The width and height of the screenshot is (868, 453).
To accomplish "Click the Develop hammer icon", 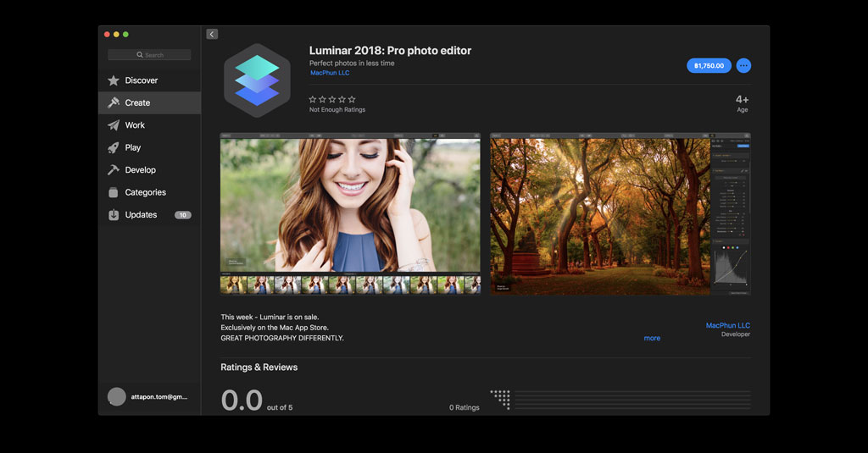I will point(114,170).
